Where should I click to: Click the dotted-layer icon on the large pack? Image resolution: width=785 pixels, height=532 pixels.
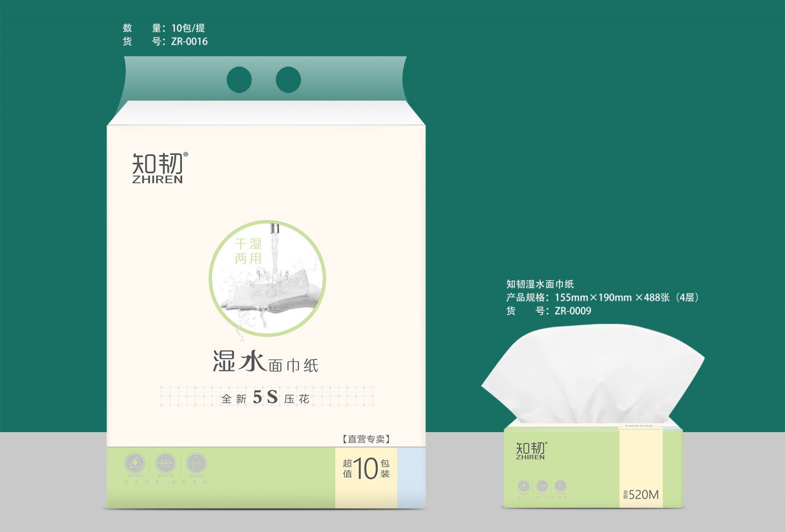[165, 463]
